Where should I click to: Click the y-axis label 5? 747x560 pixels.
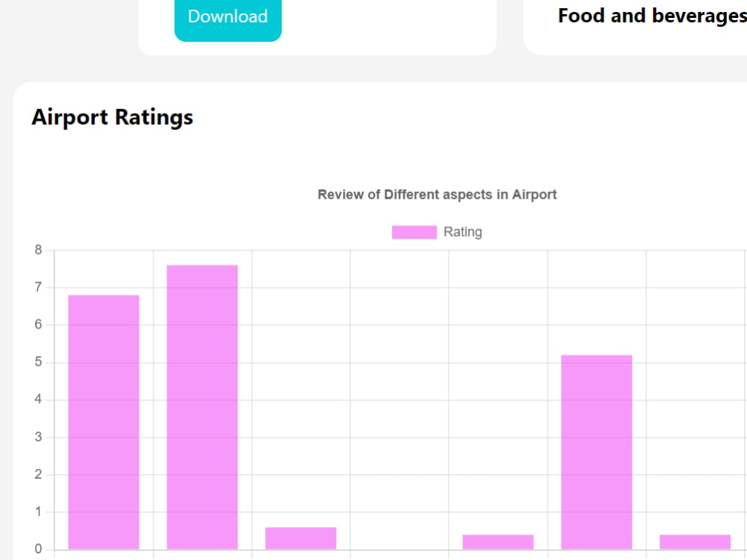pos(38,362)
